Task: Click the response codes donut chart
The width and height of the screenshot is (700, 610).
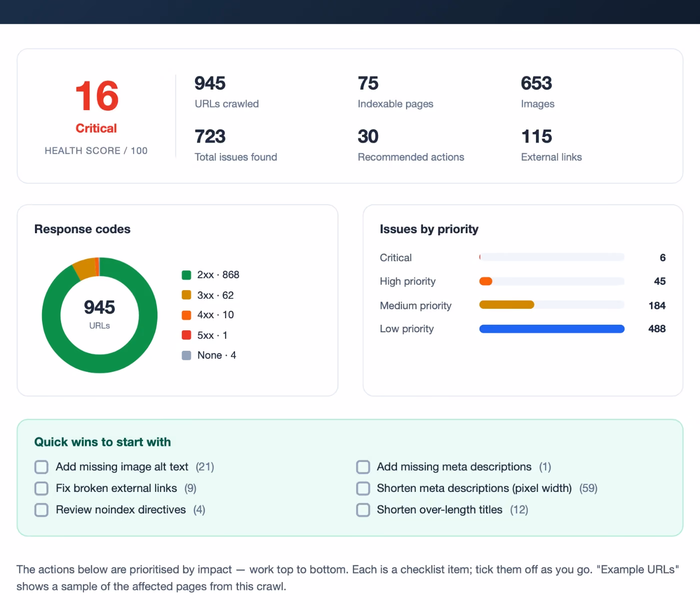Action: click(99, 315)
